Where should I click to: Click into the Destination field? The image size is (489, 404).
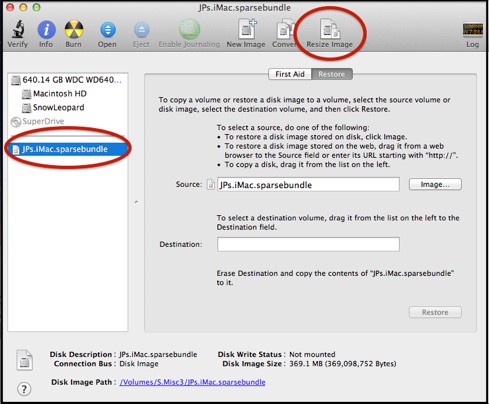[308, 244]
